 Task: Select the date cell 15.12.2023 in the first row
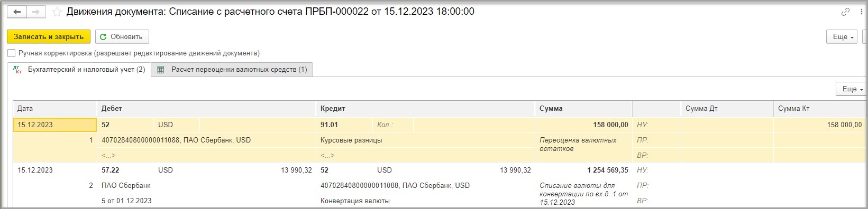click(55, 125)
